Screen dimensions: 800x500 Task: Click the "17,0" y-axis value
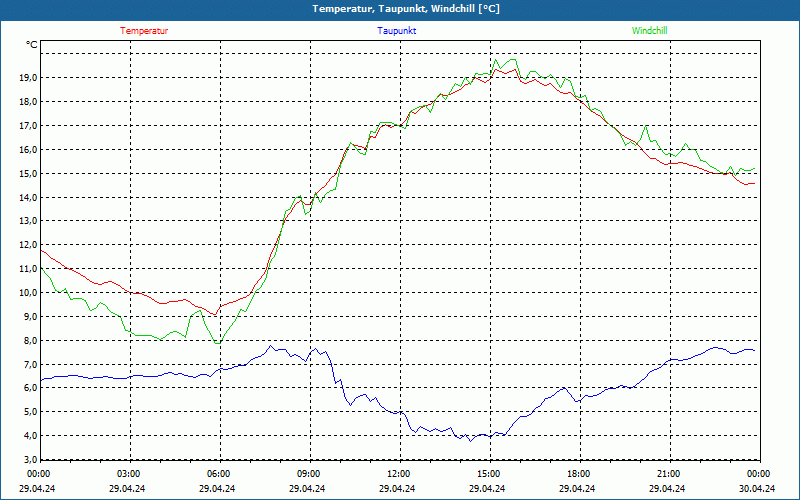click(x=28, y=126)
